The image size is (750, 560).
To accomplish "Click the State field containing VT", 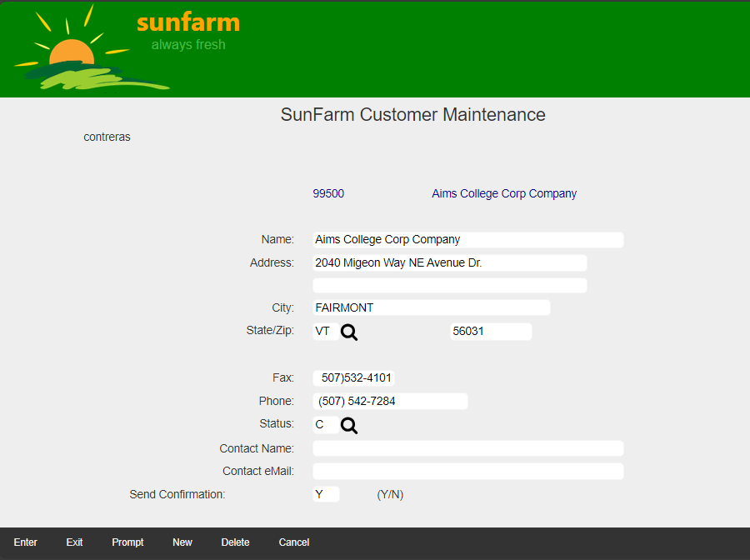I will click(x=326, y=332).
